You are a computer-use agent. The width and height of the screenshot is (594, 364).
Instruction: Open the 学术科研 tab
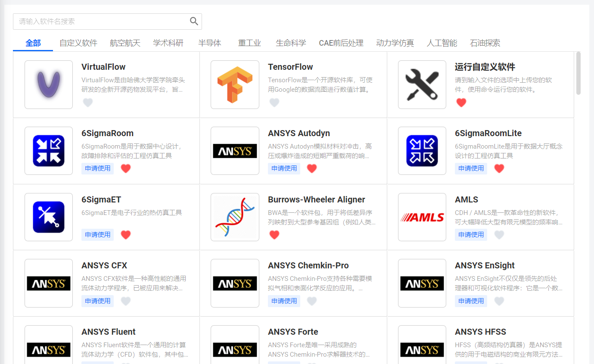pyautogui.click(x=168, y=43)
